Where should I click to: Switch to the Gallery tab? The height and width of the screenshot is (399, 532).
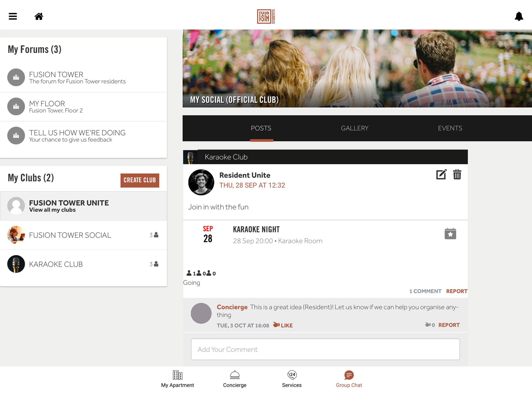click(355, 128)
